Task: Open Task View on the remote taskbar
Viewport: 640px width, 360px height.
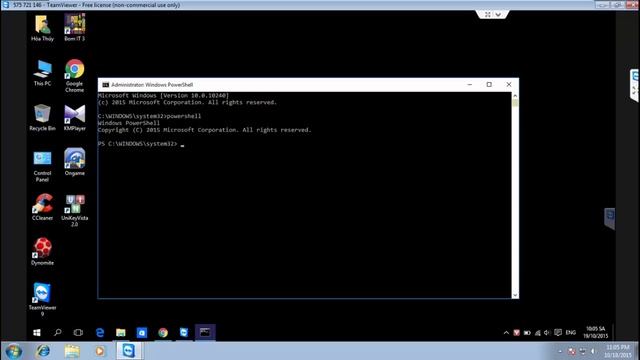Action: (78, 333)
